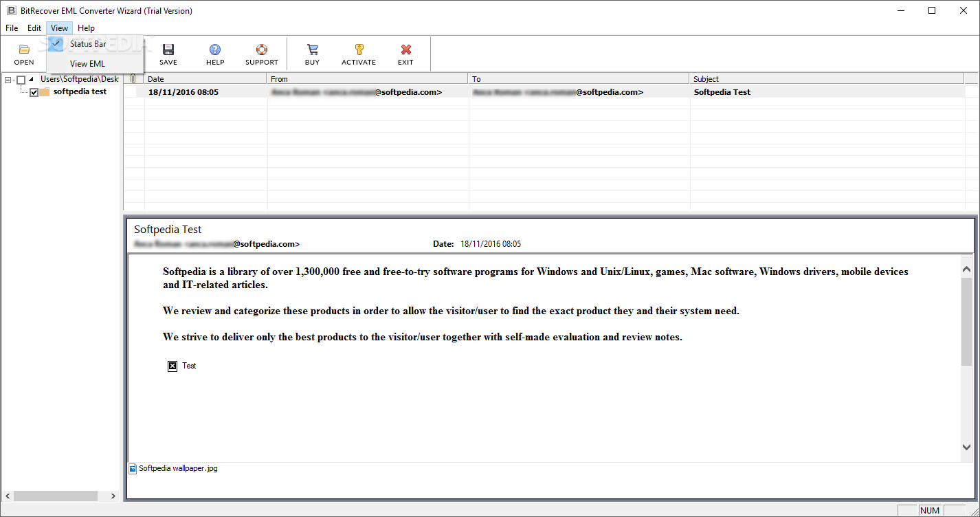Click the Softpedia Test preview heading
The width and height of the screenshot is (980, 517).
(168, 230)
